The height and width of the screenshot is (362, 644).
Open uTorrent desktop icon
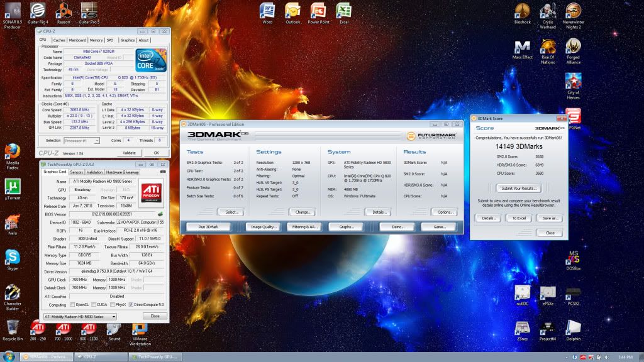(x=13, y=189)
